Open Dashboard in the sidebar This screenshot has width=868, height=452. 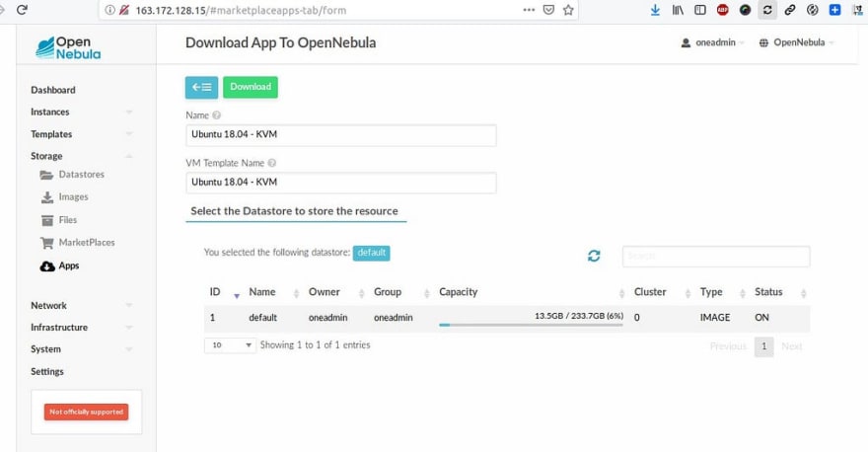pos(53,90)
